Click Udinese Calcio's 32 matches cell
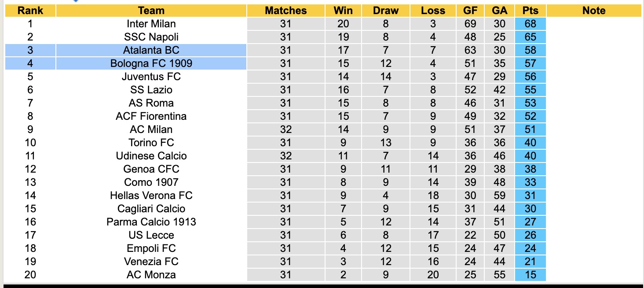Viewport: 644px width, 288px height. pyautogui.click(x=285, y=156)
